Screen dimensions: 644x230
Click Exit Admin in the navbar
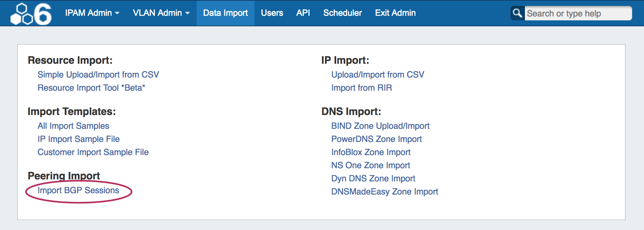(x=395, y=13)
